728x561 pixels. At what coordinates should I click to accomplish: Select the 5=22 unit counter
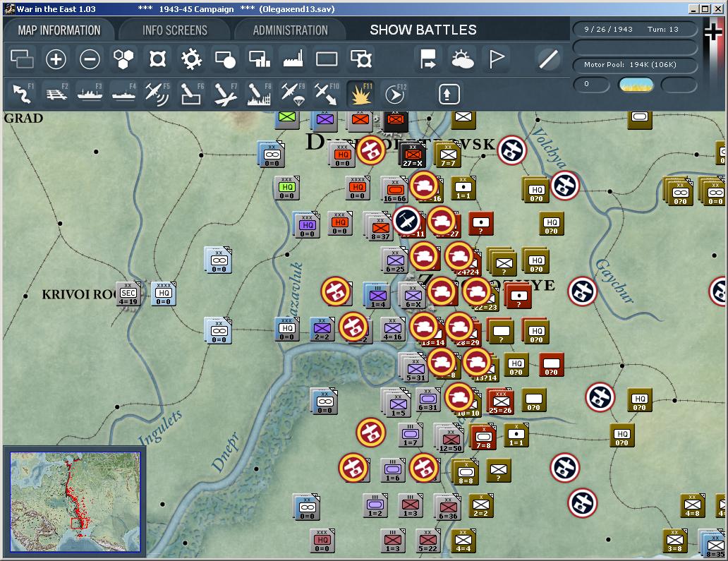coord(427,541)
